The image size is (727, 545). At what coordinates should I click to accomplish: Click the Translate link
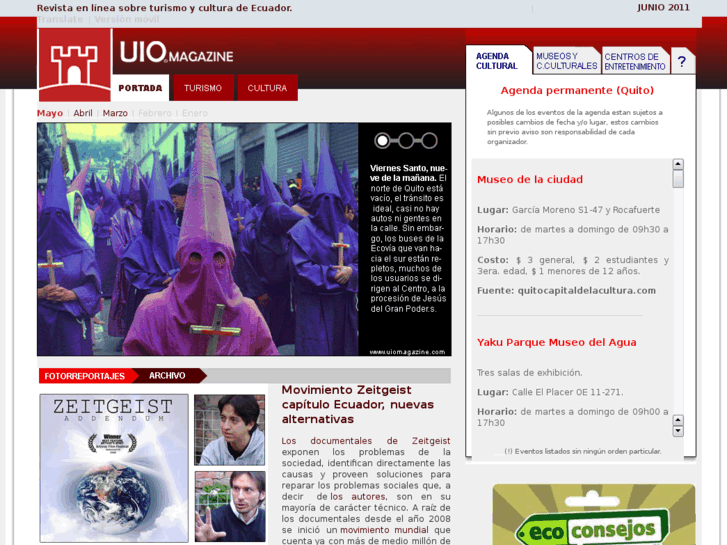(60, 19)
